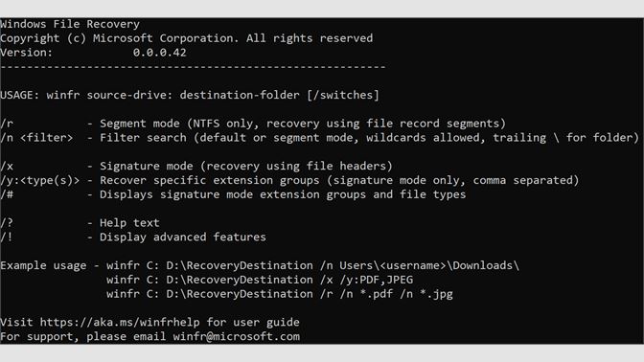The height and width of the screenshot is (362, 644).
Task: Click the /r Segment mode switch
Action: [x=7, y=124]
